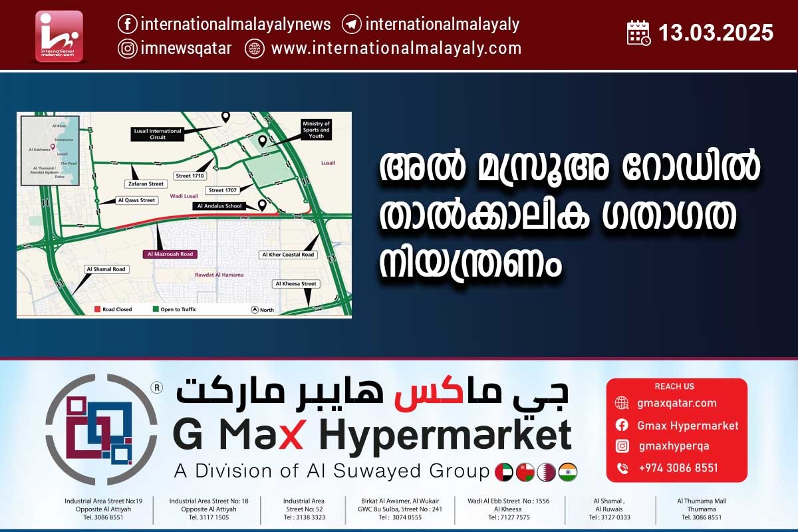Image resolution: width=798 pixels, height=532 pixels.
Task: Click the Oman flag icon
Action: pyautogui.click(x=525, y=472)
